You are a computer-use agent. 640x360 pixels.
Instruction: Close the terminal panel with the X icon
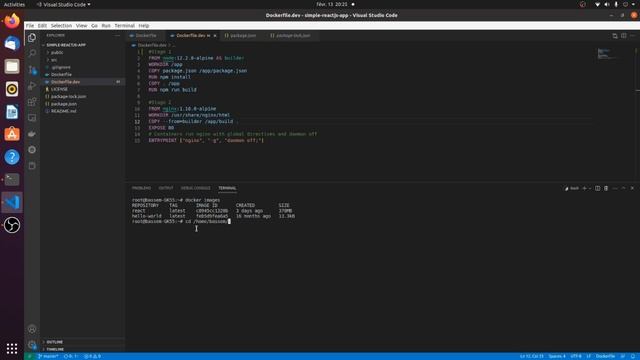tap(632, 188)
